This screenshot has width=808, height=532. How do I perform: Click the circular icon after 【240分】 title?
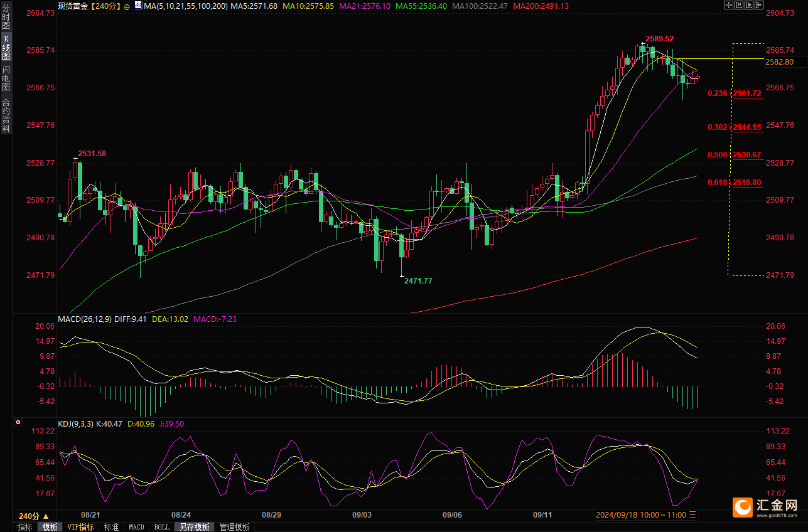pyautogui.click(x=127, y=6)
